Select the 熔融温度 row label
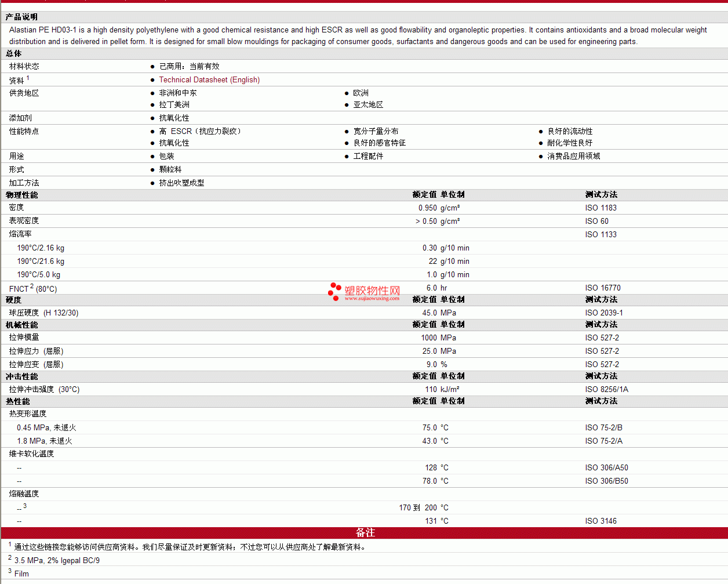The width and height of the screenshot is (728, 584). coord(24,494)
